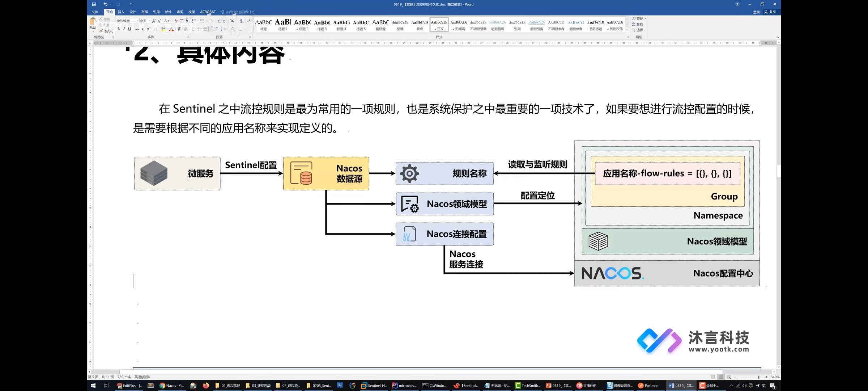Screen dimensions: 868x391
Task: Open the 选择 (Select) dropdown
Action: coord(639,30)
